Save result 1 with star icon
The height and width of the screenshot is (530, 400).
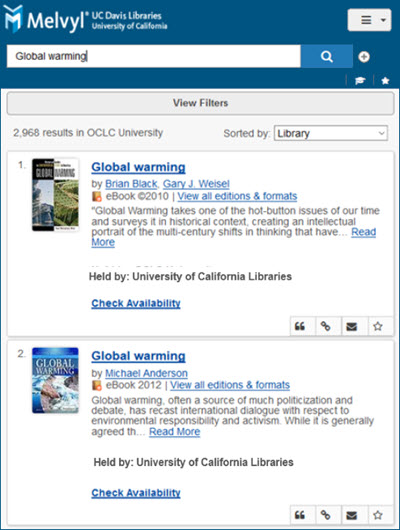tap(378, 326)
